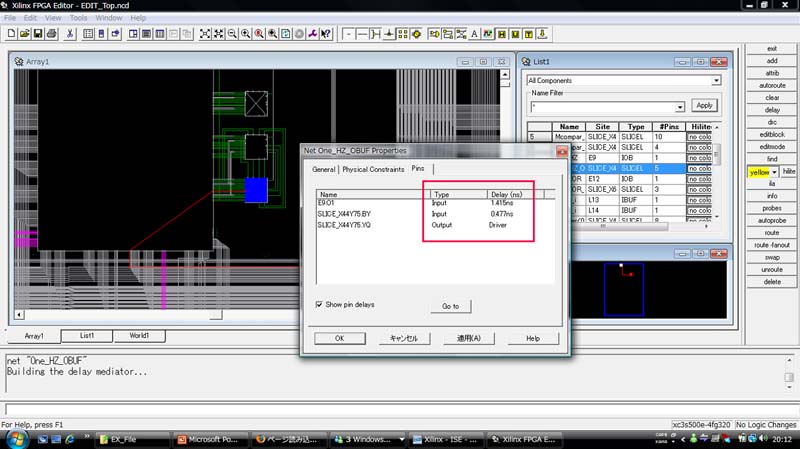Viewport: 800px width, 449px height.
Task: Open the Hilite color box of the E9 row
Action: [x=699, y=158]
